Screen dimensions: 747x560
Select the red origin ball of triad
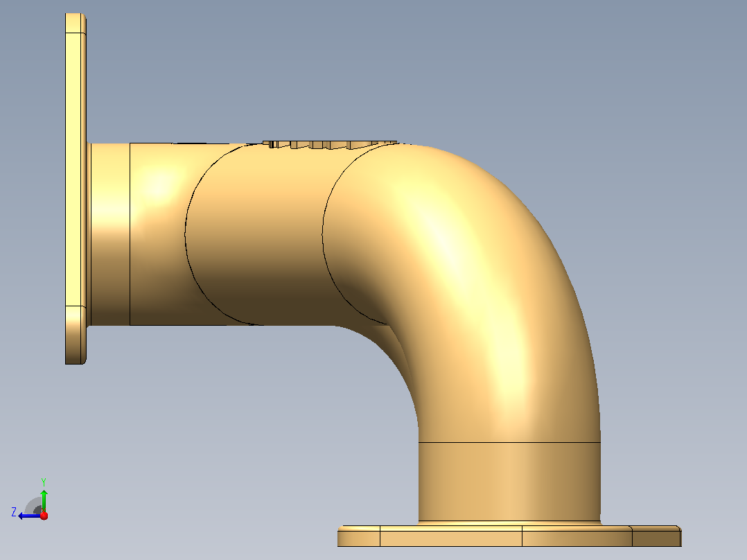tap(44, 516)
